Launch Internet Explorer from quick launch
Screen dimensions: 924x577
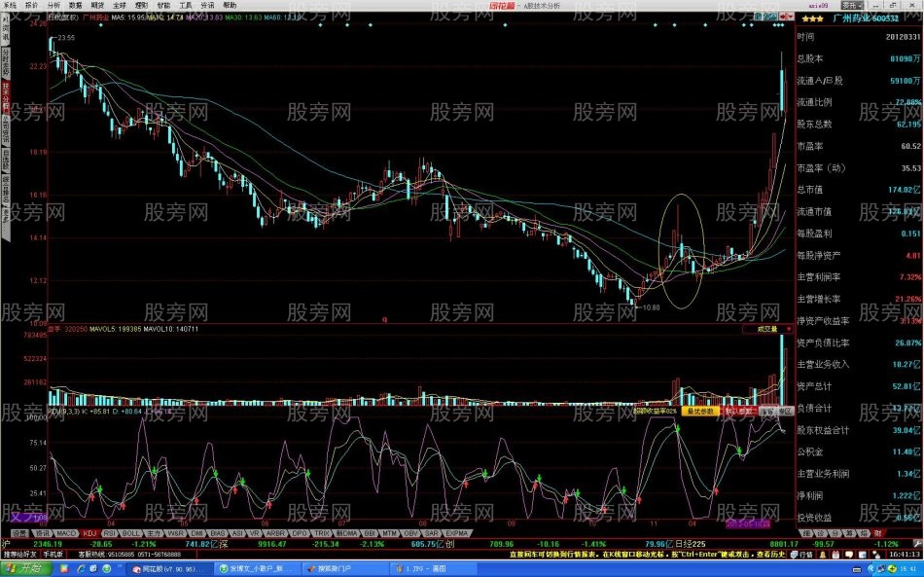(80, 569)
